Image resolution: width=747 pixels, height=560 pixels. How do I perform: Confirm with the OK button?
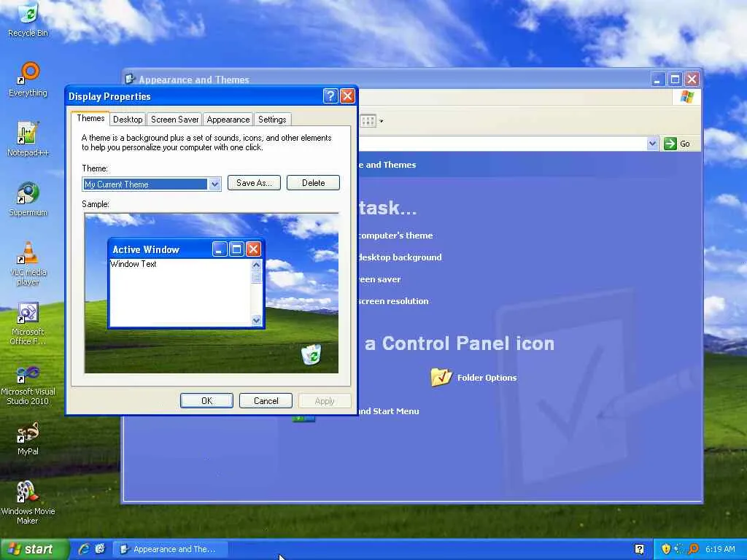point(206,401)
